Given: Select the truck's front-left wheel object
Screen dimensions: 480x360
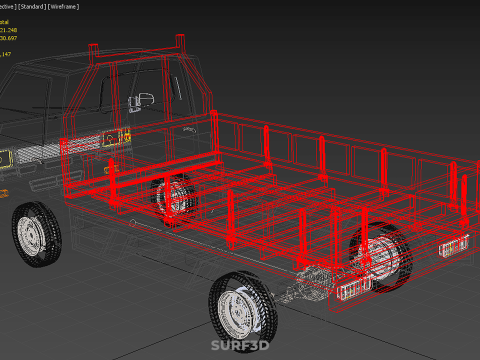Looking at the screenshot, I should coord(37,234).
